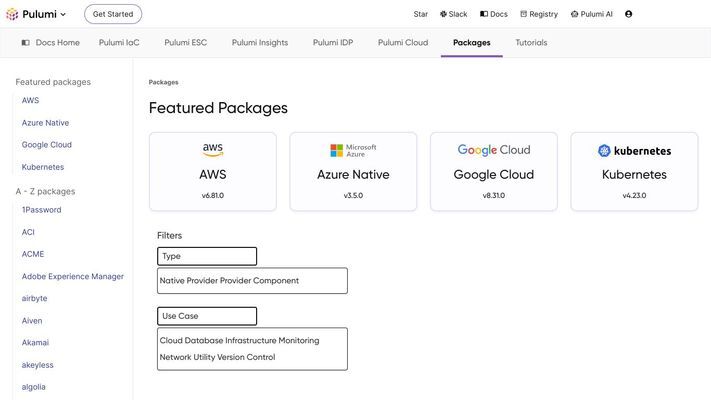
Task: Open Akamai package link
Action: point(35,342)
